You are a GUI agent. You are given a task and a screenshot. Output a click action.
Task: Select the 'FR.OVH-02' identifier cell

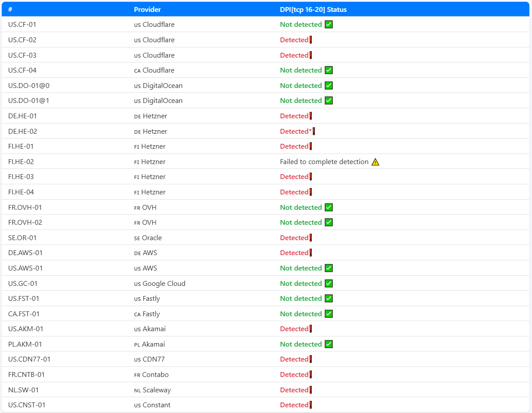(x=25, y=223)
